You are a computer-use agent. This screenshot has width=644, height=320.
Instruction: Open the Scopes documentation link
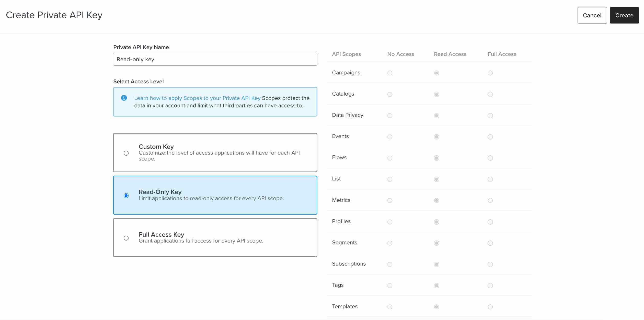click(x=197, y=98)
